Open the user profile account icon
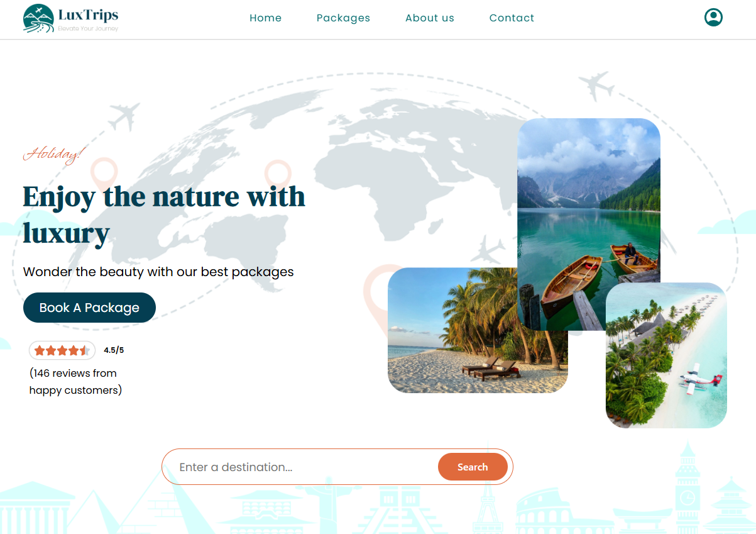Viewport: 756px width, 534px height. (x=713, y=18)
